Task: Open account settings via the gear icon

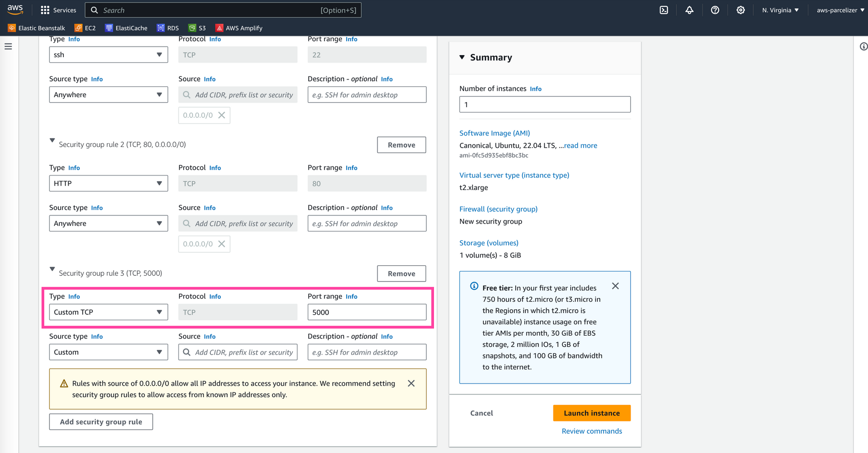Action: click(740, 10)
